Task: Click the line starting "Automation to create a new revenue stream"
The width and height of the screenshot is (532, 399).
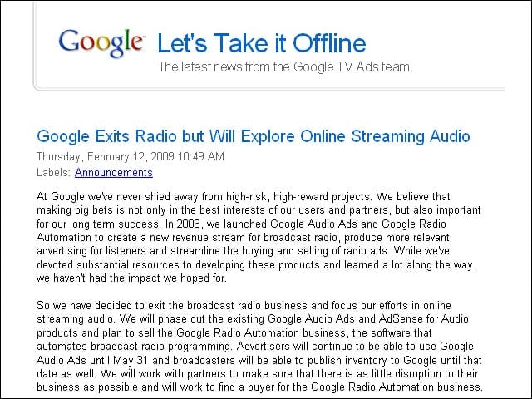Action: pos(243,237)
